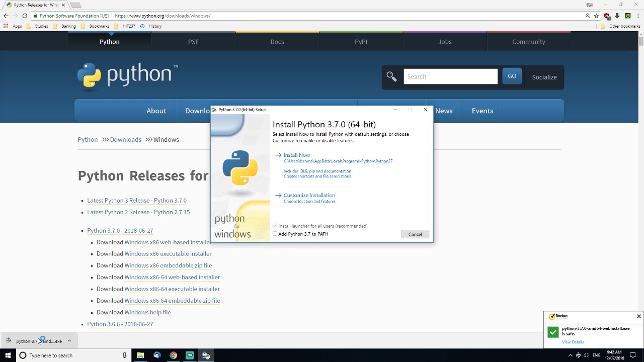The image size is (644, 362).
Task: Select the Python top navigation tab
Action: click(x=109, y=42)
